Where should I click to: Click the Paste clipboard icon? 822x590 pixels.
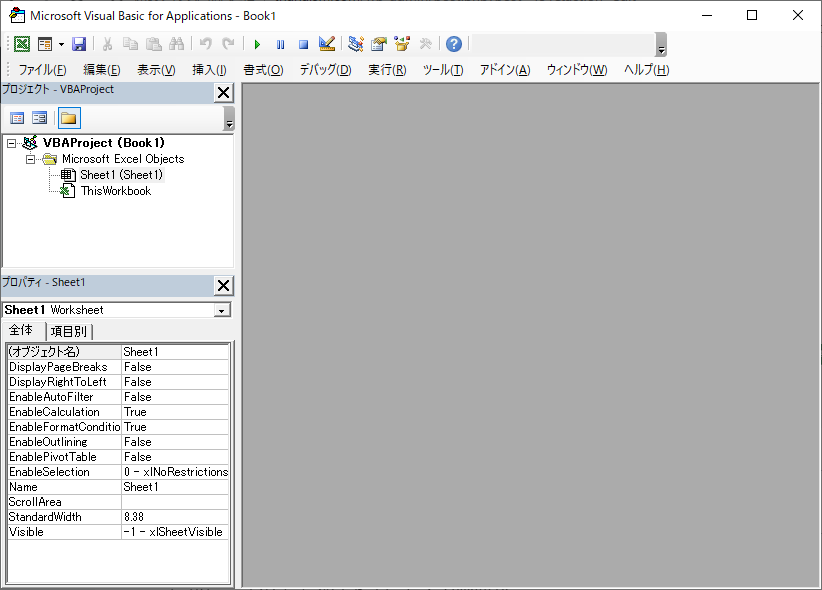coord(153,44)
